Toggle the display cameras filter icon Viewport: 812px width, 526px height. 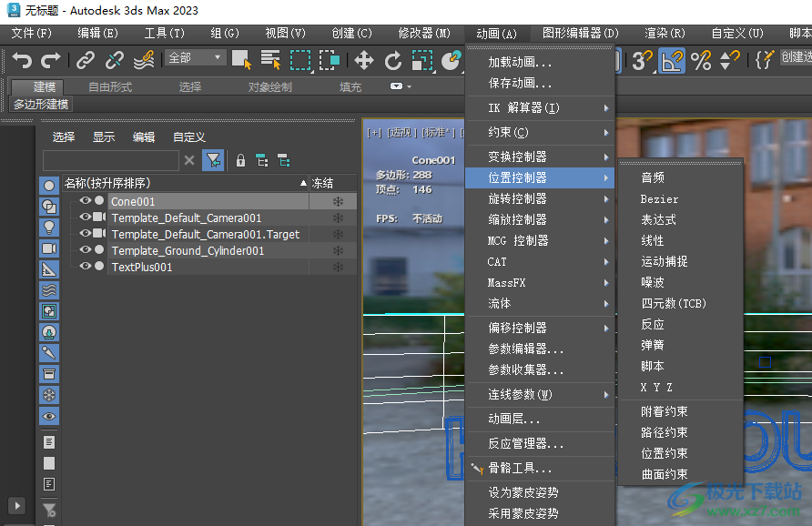[49, 248]
